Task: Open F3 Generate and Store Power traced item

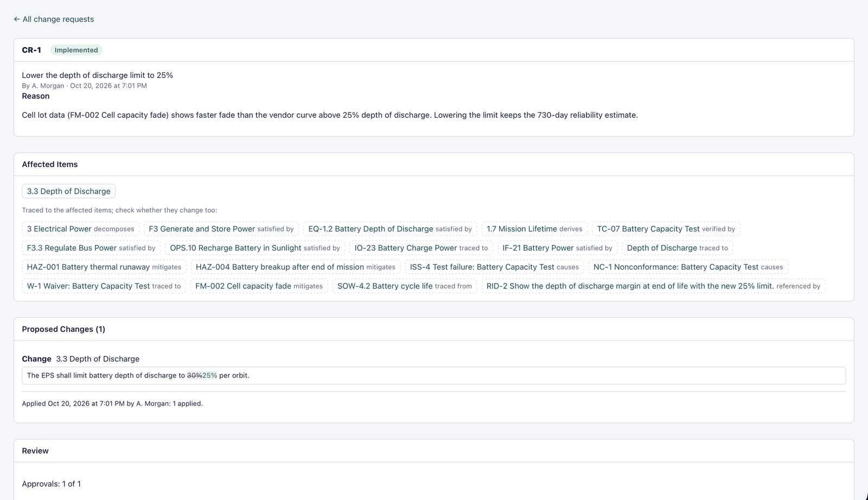Action: coord(221,229)
